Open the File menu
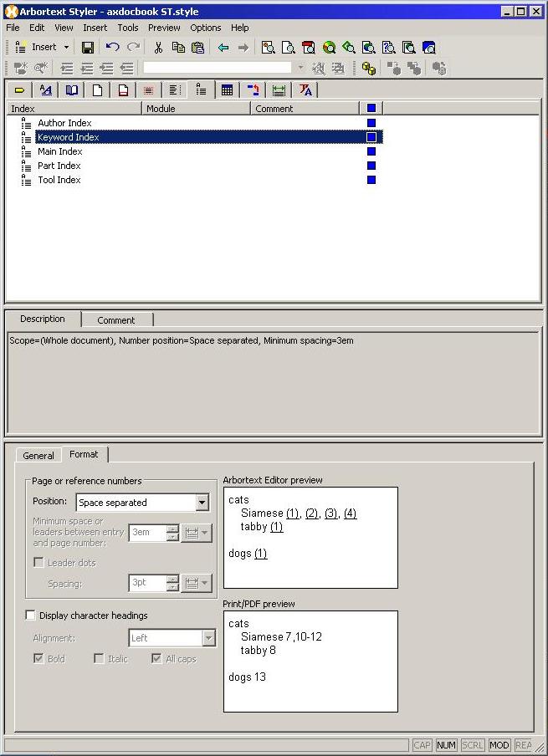The image size is (548, 756). point(13,28)
